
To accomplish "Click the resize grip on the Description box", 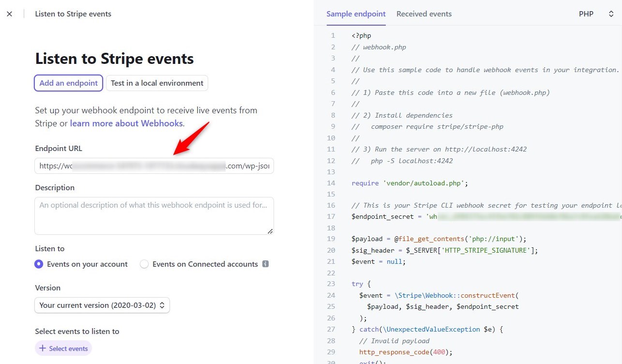I will tap(270, 231).
